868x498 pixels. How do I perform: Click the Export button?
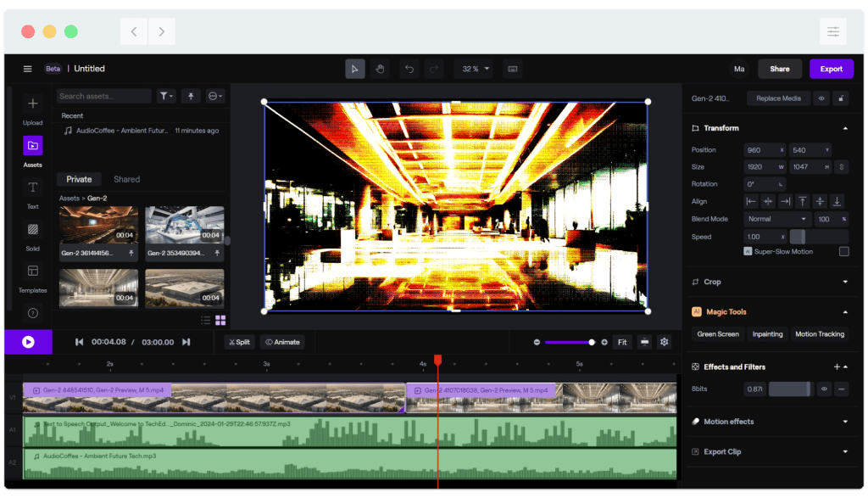click(x=832, y=69)
